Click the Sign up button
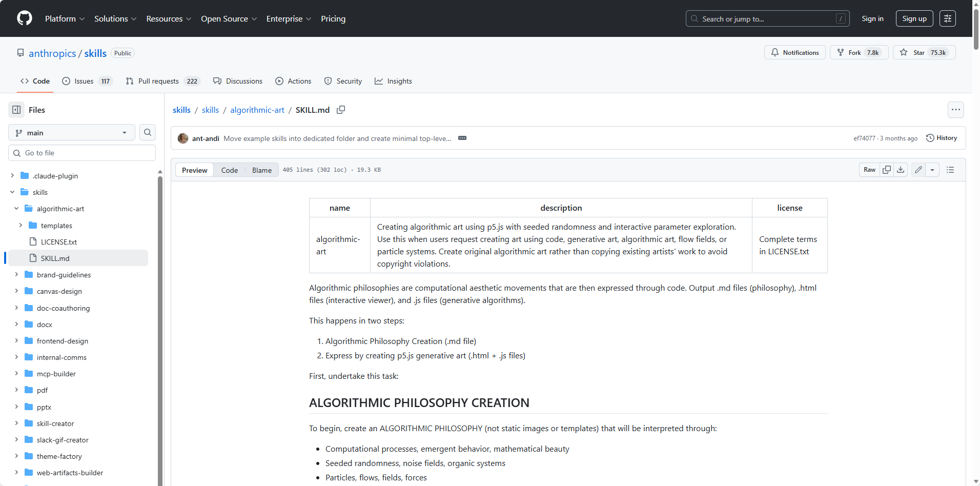 914,18
